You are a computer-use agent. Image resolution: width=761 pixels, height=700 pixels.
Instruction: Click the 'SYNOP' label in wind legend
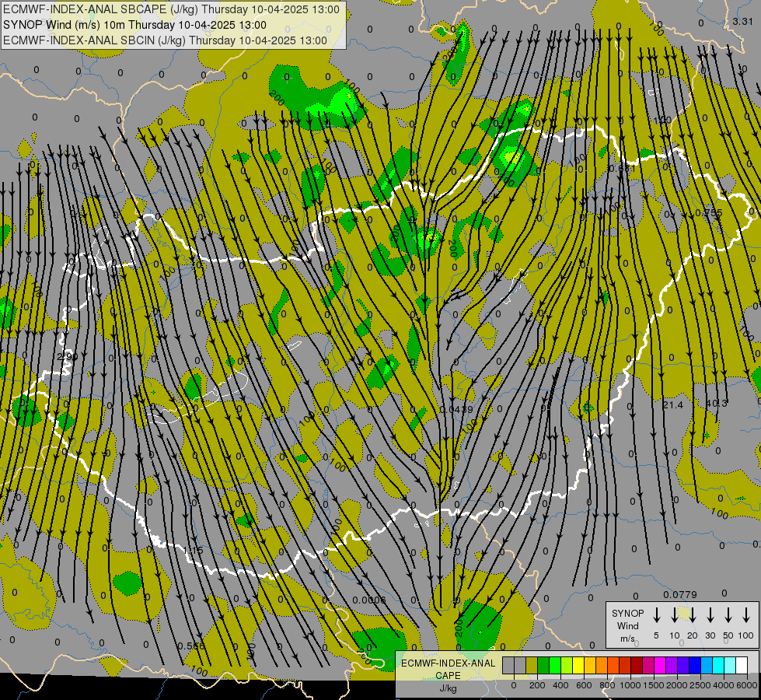[627, 614]
